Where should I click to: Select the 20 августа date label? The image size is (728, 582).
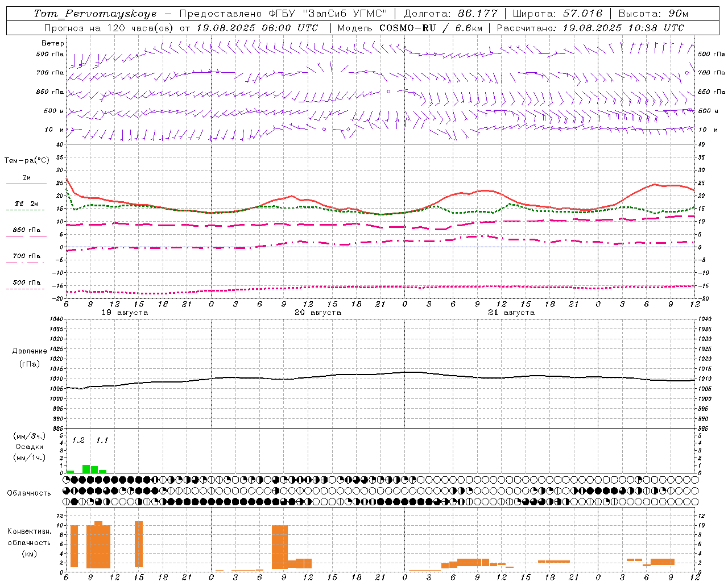pyautogui.click(x=318, y=313)
